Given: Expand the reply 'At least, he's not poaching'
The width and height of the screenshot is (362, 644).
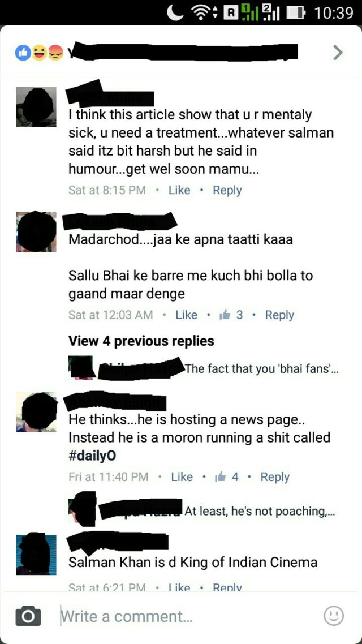Looking at the screenshot, I should [260, 512].
